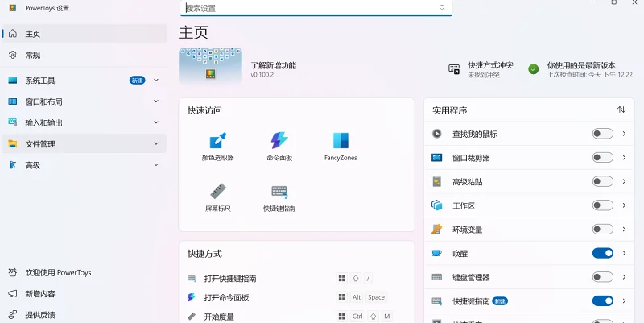644x323 pixels.
Task: Disable the 快捷键指南 toggle
Action: click(x=602, y=301)
